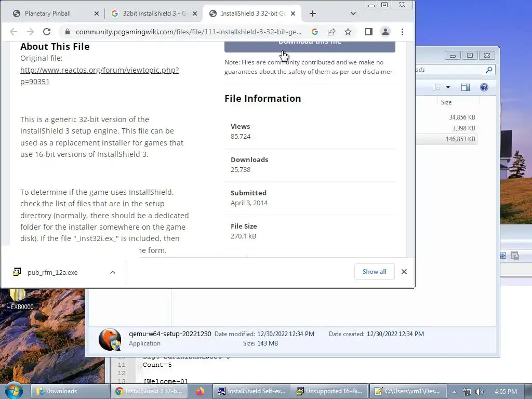Click the Downloads count 25,738
The image size is (532, 399).
tap(241, 170)
